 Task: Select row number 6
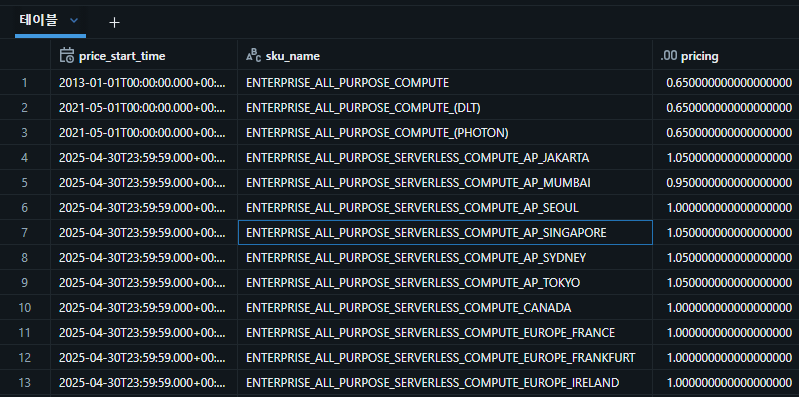pyautogui.click(x=25, y=207)
